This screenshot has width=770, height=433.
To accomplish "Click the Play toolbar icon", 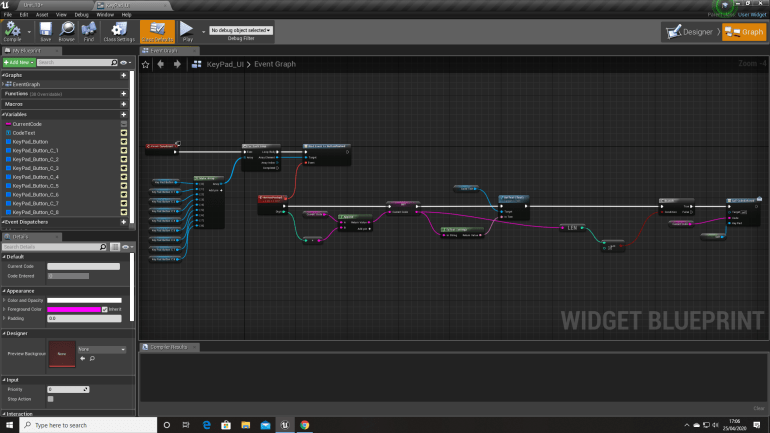I will point(187,31).
